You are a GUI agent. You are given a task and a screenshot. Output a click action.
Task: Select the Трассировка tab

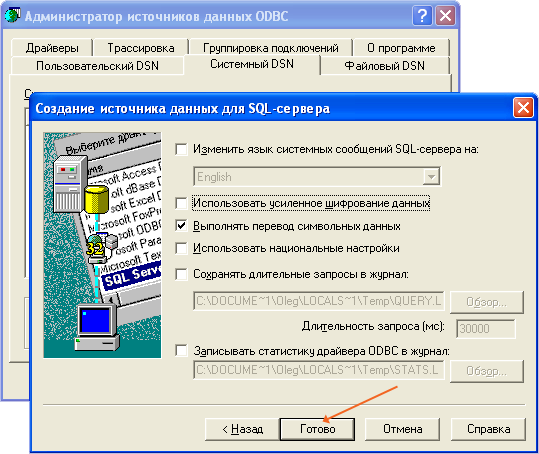(141, 48)
